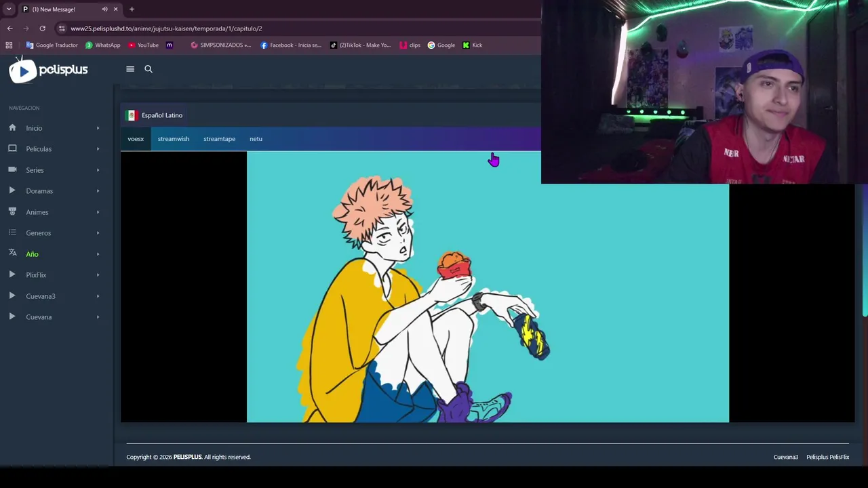Open the tab search dropdown arrow

coord(9,9)
